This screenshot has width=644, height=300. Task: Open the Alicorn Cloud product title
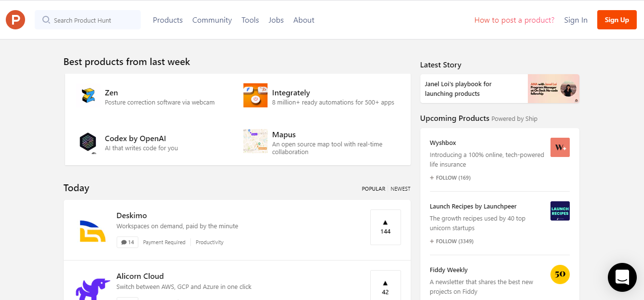point(140,276)
